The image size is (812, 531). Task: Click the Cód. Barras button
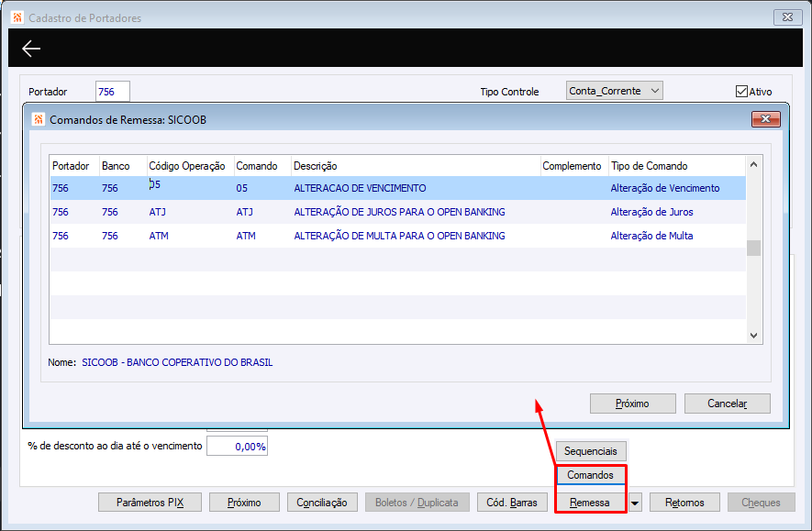click(x=512, y=503)
